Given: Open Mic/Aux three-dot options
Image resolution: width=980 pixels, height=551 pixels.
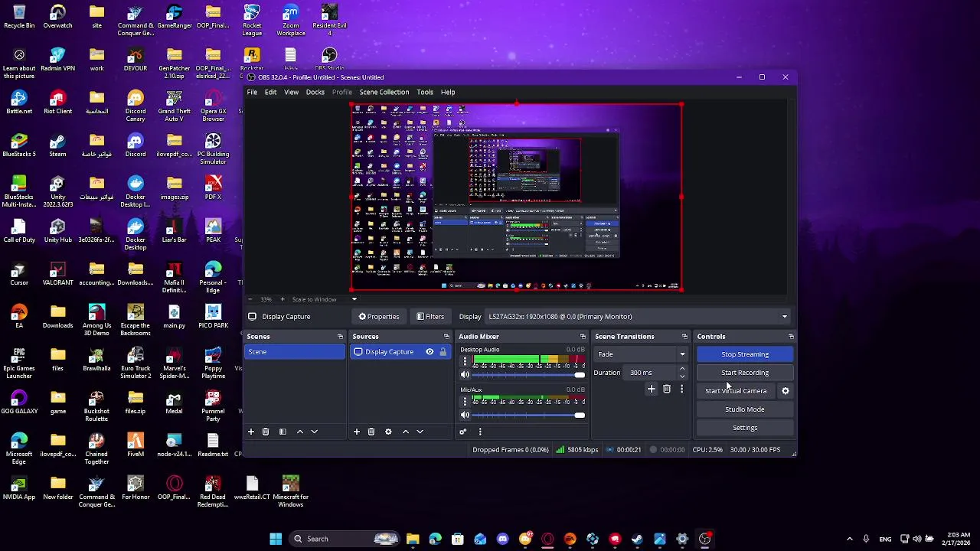Looking at the screenshot, I should click(x=465, y=401).
